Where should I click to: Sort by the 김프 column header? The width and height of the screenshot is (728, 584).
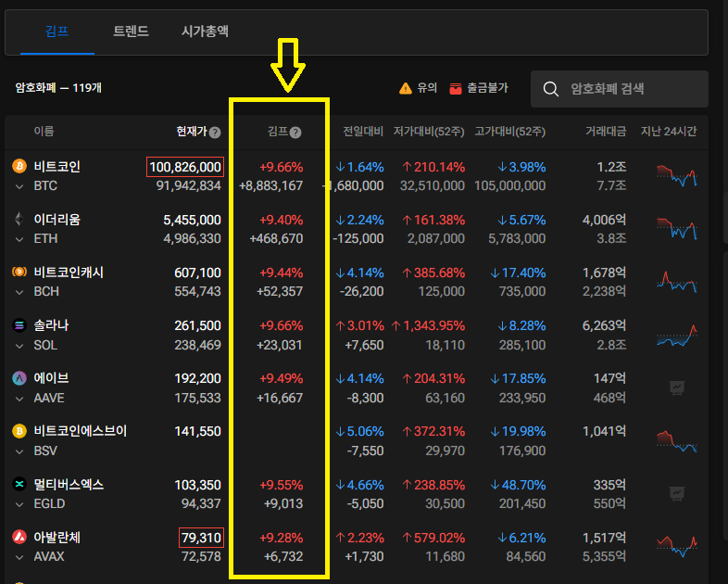(x=278, y=132)
